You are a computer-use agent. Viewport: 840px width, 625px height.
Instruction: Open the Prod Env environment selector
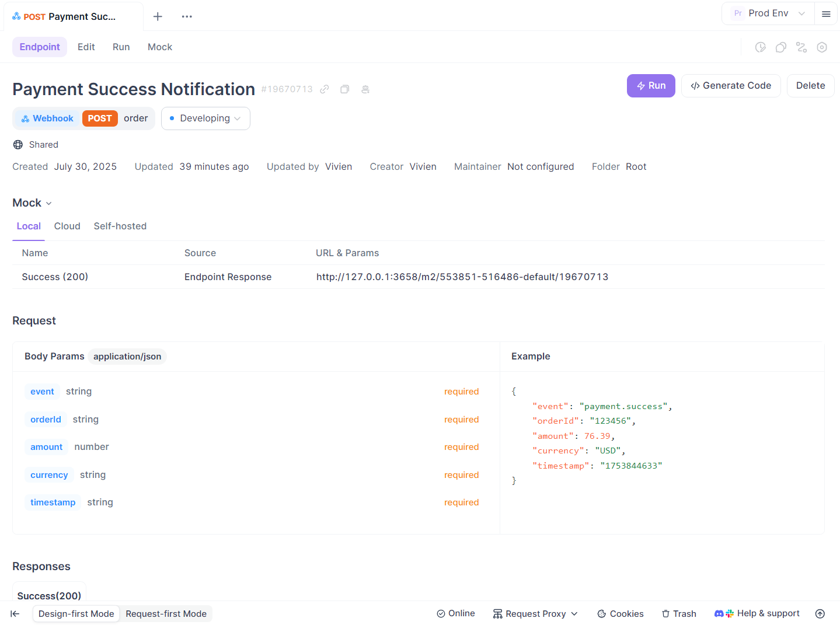tap(769, 13)
